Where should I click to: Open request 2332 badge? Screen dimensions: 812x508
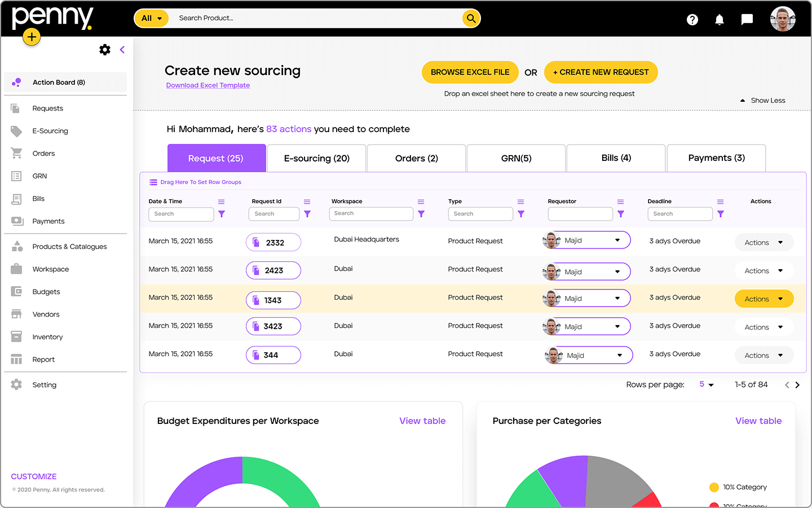click(273, 242)
